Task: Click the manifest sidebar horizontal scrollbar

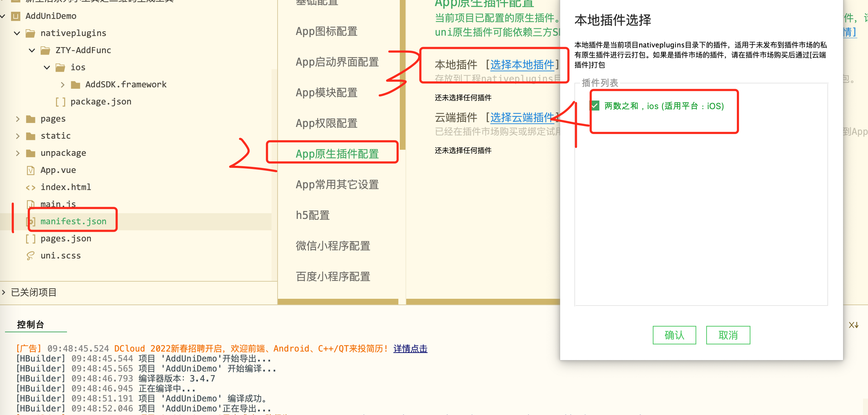Action: [338, 302]
